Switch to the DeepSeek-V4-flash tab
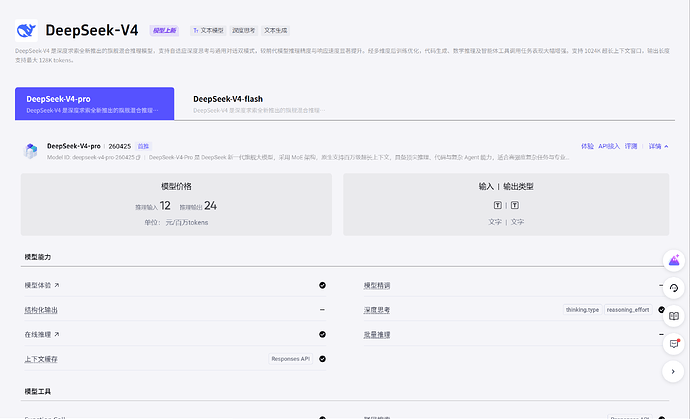The height and width of the screenshot is (419, 690). click(x=259, y=103)
